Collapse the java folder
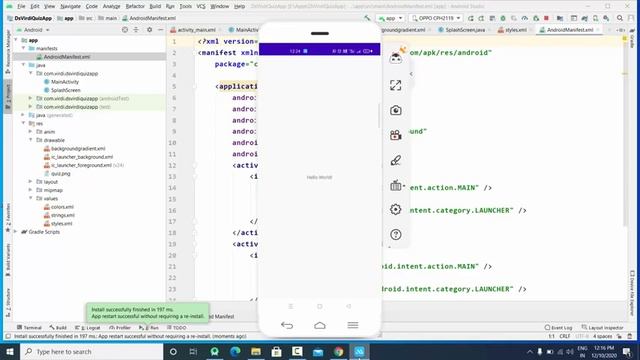The image size is (640, 360). point(23,65)
